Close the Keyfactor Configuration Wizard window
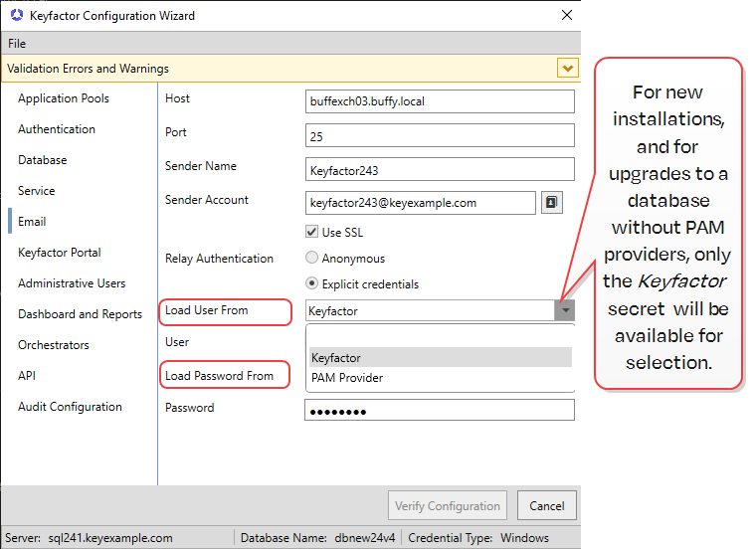The height and width of the screenshot is (549, 756). coord(567,16)
